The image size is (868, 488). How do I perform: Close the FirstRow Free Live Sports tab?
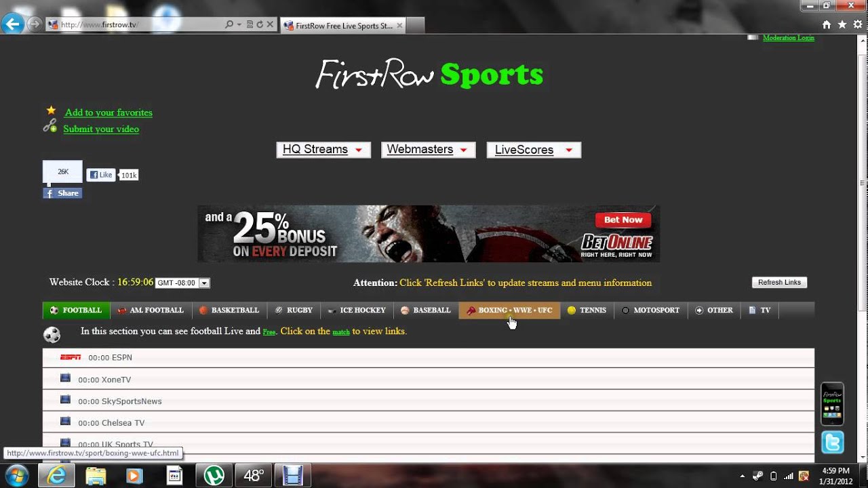pyautogui.click(x=399, y=26)
